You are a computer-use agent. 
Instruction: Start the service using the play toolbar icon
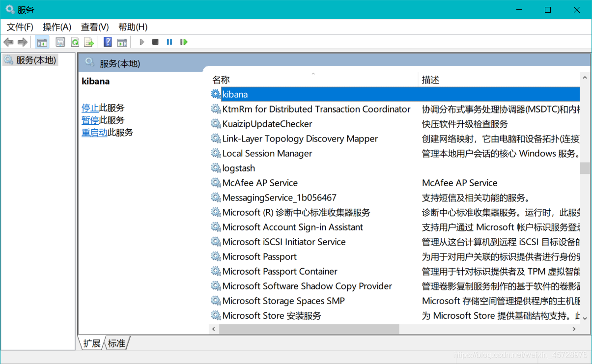click(142, 42)
